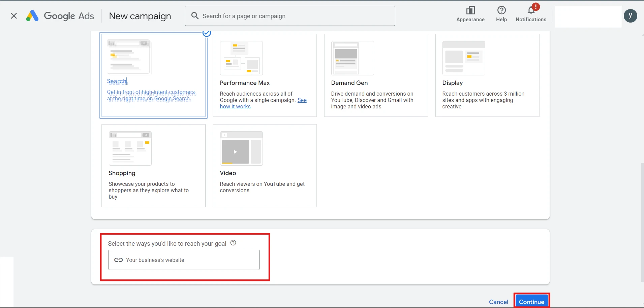Focus the page or campaign search field

click(x=290, y=16)
